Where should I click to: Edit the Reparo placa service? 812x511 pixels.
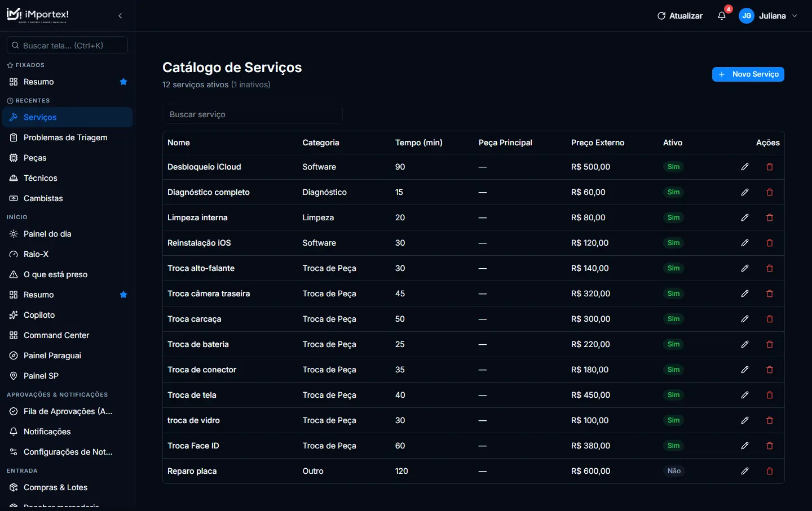point(745,471)
